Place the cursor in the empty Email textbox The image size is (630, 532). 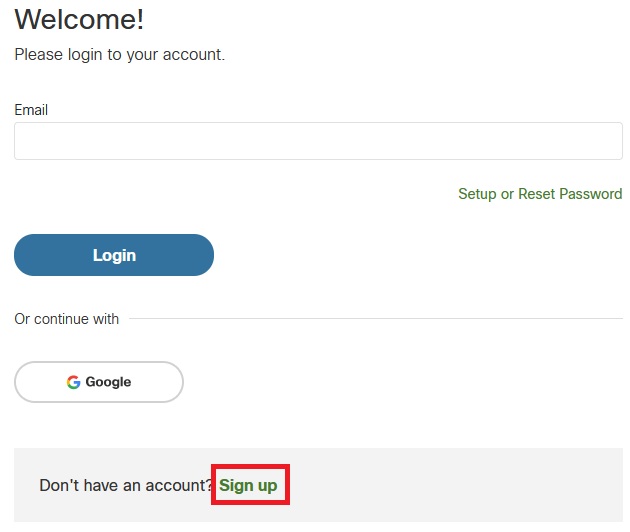pyautogui.click(x=318, y=141)
